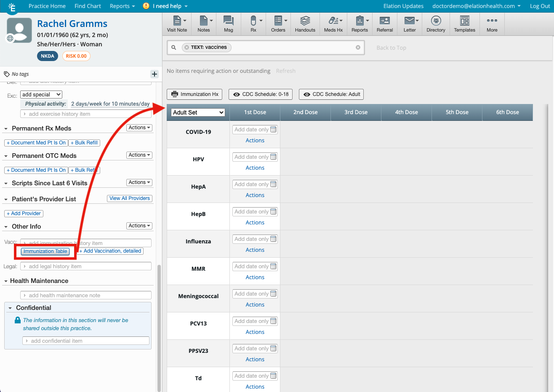
Task: Open the Adult Set dropdown
Action: point(198,112)
